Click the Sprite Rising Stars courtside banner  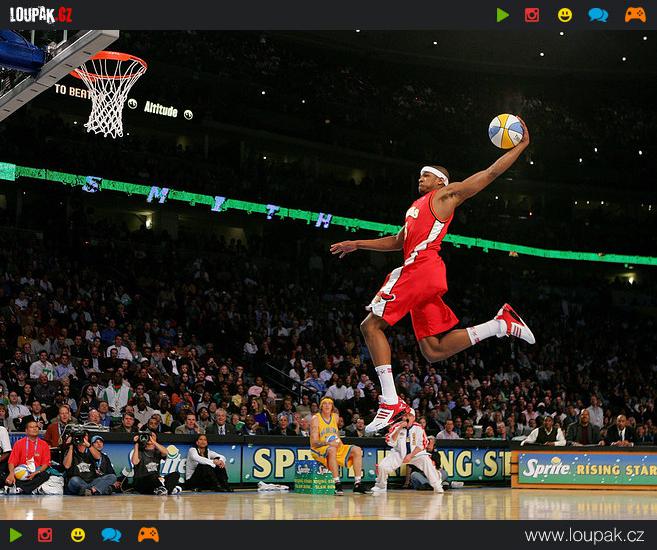point(585,468)
